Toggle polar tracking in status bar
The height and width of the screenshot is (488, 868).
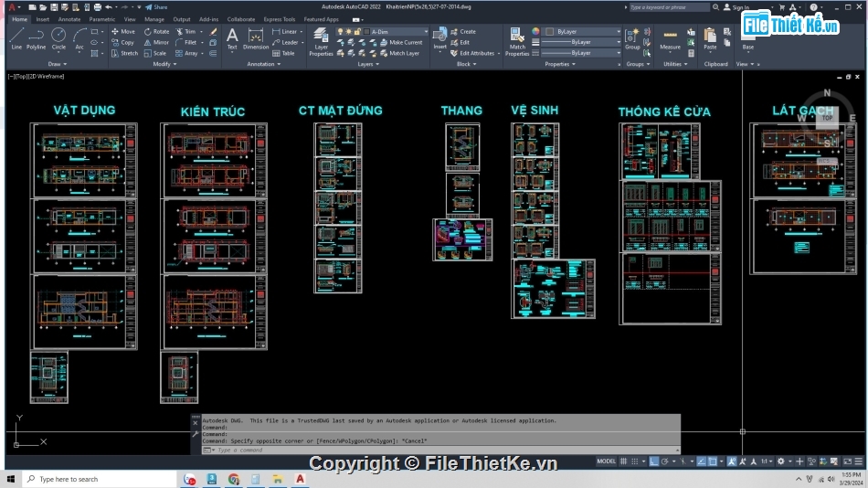[x=665, y=461]
